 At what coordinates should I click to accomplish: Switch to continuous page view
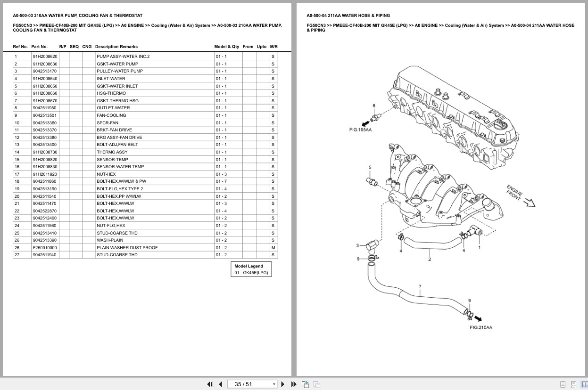click(x=574, y=384)
